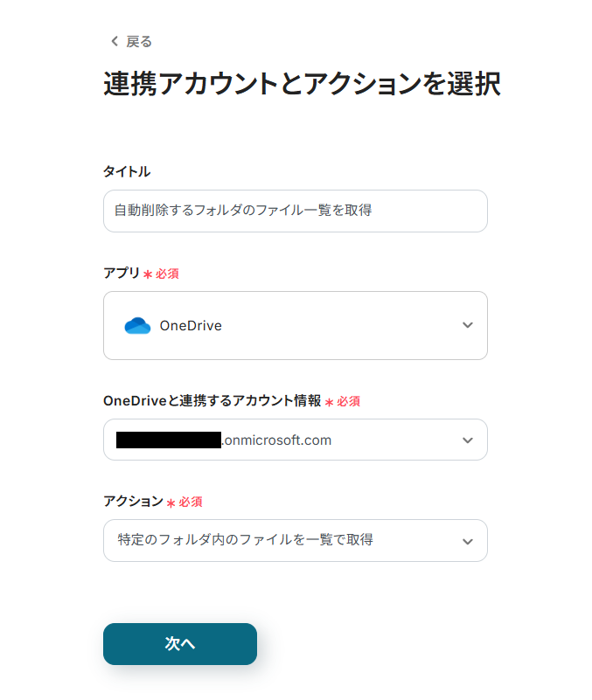Image resolution: width=592 pixels, height=700 pixels.
Task: Click the アプリ field label
Action: pos(121,273)
